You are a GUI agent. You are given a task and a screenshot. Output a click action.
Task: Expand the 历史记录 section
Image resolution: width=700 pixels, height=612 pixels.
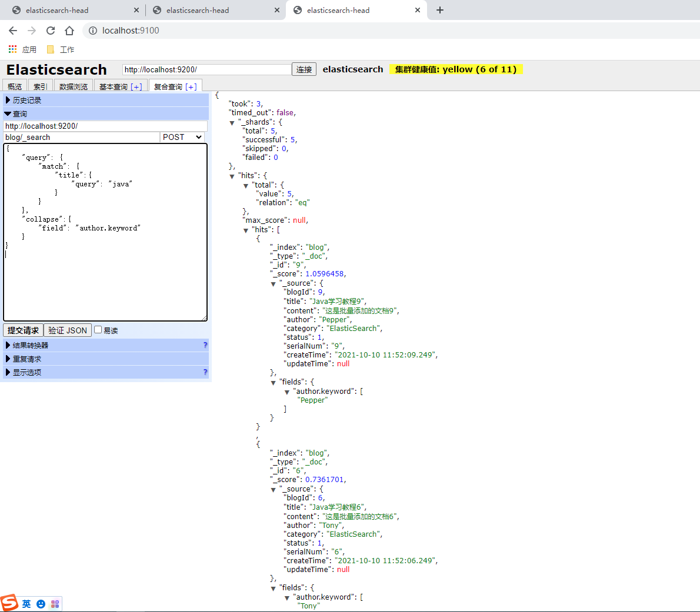coord(106,100)
